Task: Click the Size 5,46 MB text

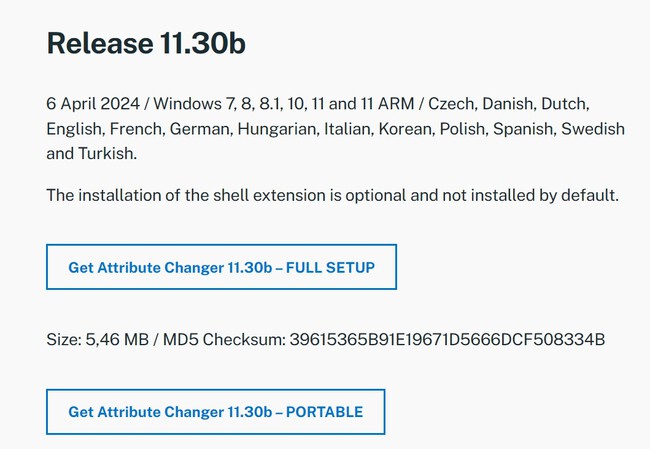Action: (97, 340)
